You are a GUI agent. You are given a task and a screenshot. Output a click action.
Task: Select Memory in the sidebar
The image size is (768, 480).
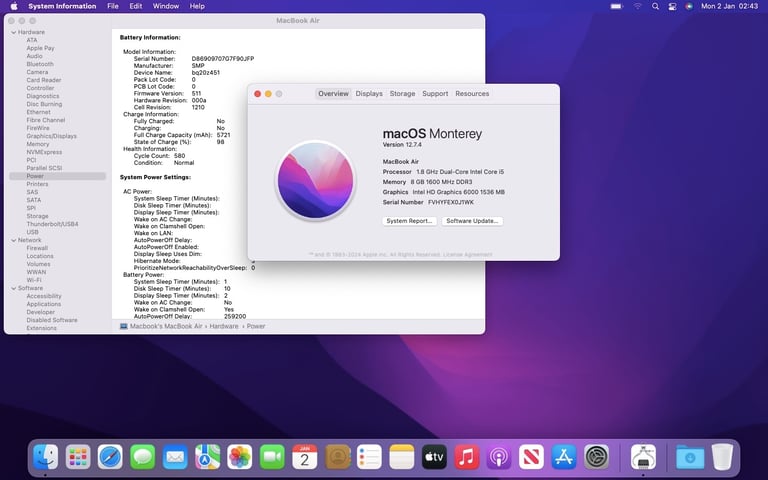[x=38, y=144]
